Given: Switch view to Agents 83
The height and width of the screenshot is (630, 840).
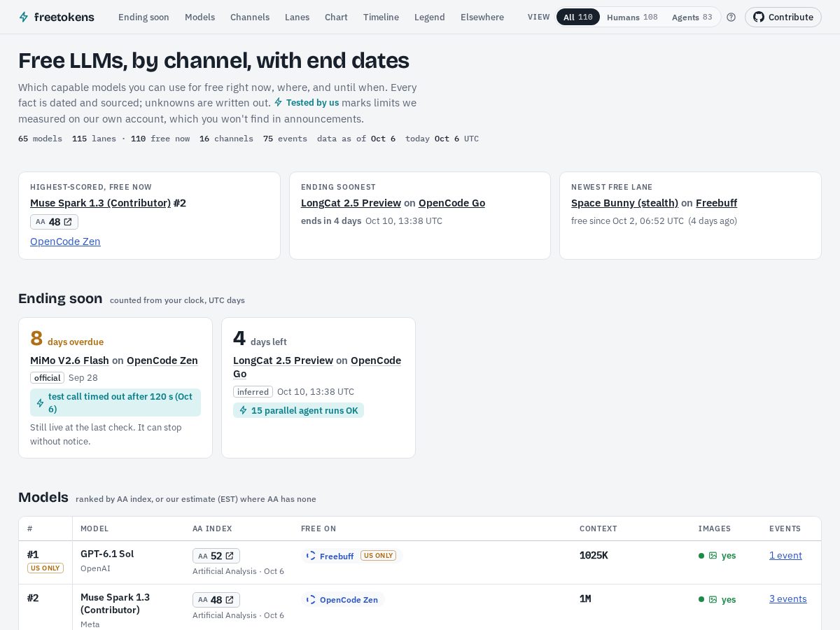Looking at the screenshot, I should coord(692,17).
